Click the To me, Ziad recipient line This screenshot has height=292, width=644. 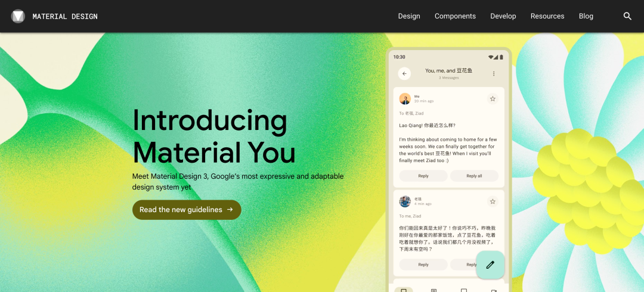point(411,216)
